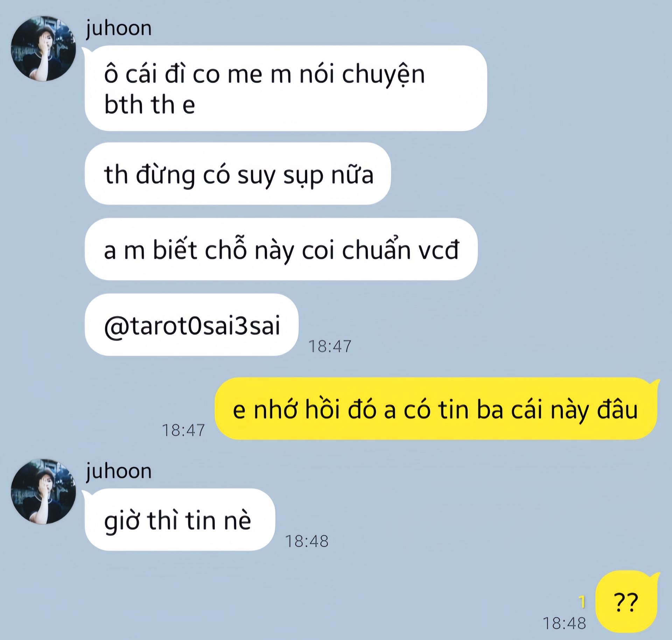Tap the 18:47 timestamp beside yellow message
Screen dimensions: 672x640
coord(183,430)
